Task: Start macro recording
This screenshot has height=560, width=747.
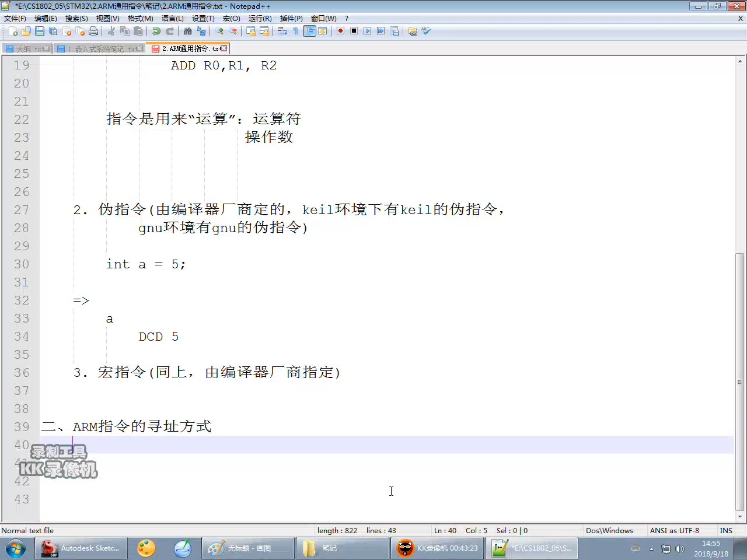Action: click(x=341, y=31)
